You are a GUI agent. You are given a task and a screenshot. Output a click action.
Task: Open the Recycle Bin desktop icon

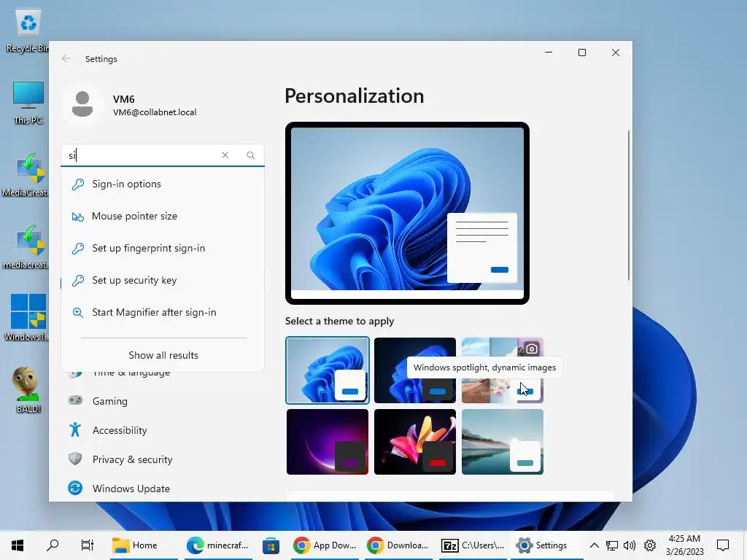(28, 31)
